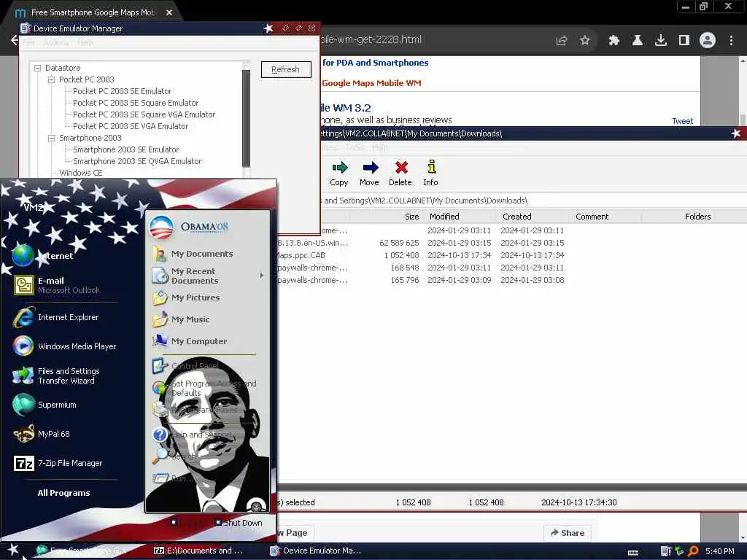Collapse the Pocket PC 2003 node
The width and height of the screenshot is (747, 560).
52,79
